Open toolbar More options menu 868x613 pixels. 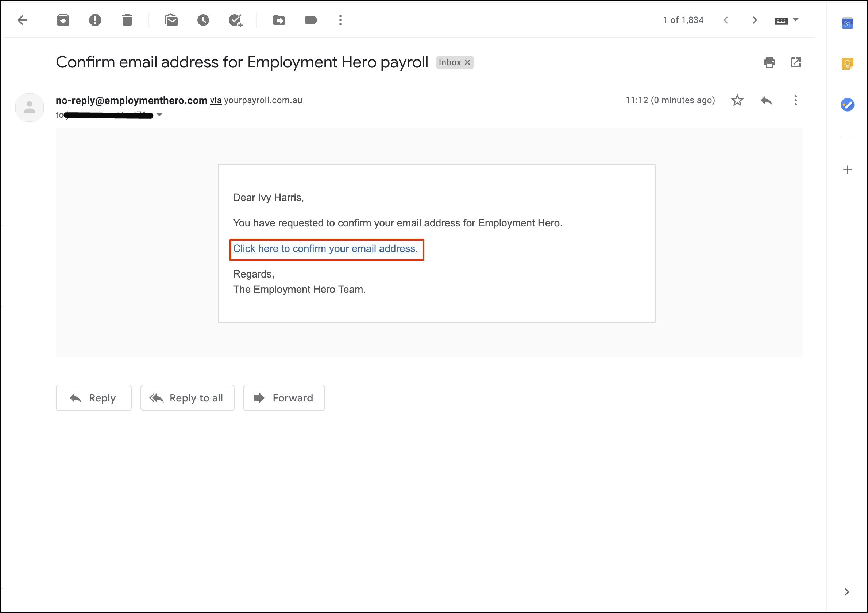click(341, 20)
